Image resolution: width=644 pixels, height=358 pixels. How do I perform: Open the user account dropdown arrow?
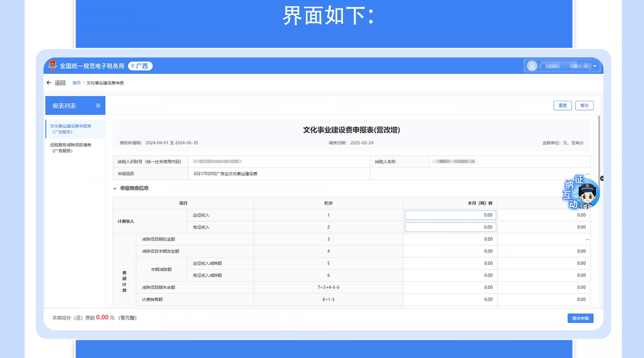point(595,66)
